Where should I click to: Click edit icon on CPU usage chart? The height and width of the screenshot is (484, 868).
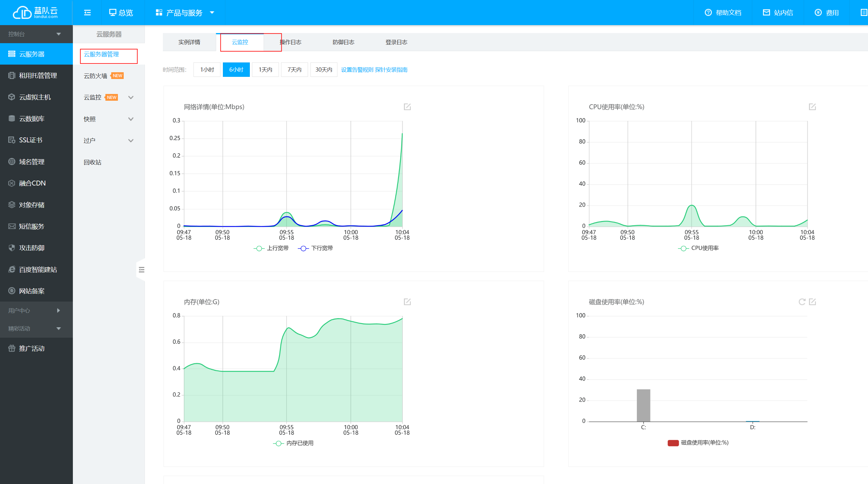(812, 107)
